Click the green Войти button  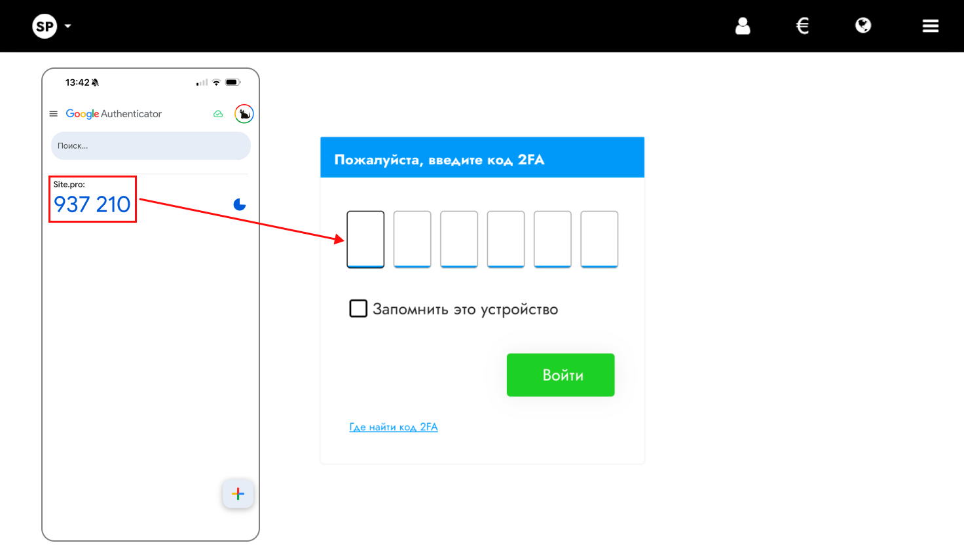click(561, 375)
